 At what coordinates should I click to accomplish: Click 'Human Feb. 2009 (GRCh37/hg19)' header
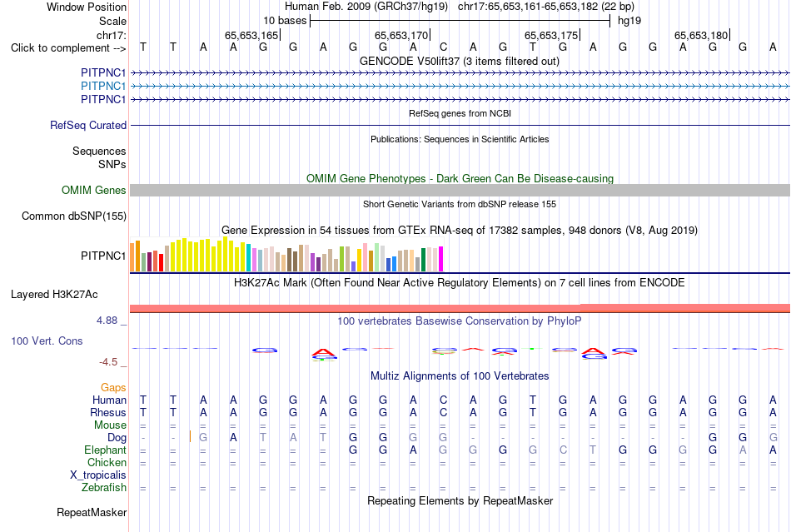click(366, 7)
